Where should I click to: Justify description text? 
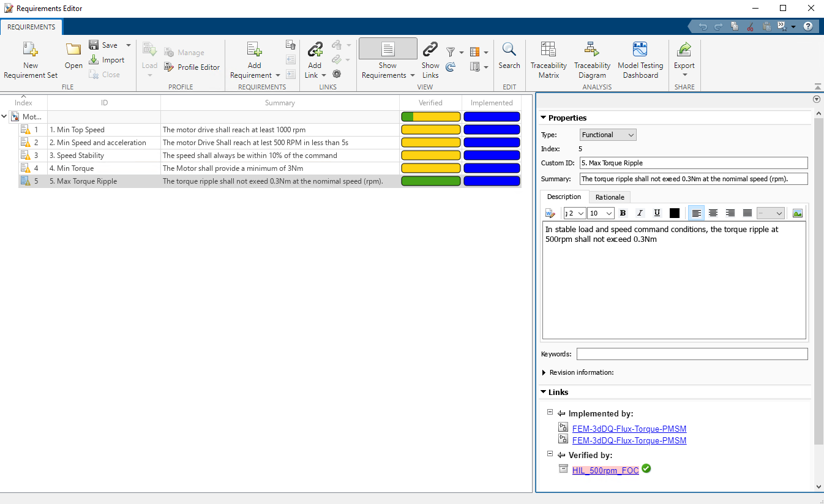click(x=747, y=213)
